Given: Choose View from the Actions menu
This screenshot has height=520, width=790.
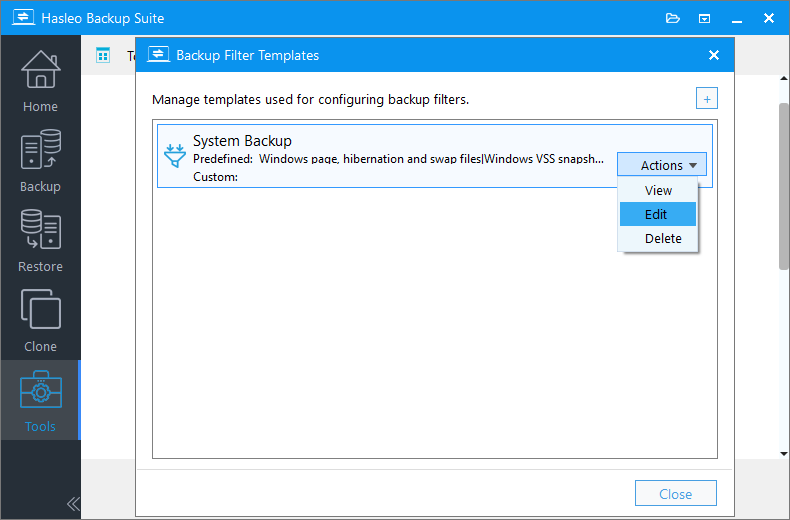Looking at the screenshot, I should (657, 190).
